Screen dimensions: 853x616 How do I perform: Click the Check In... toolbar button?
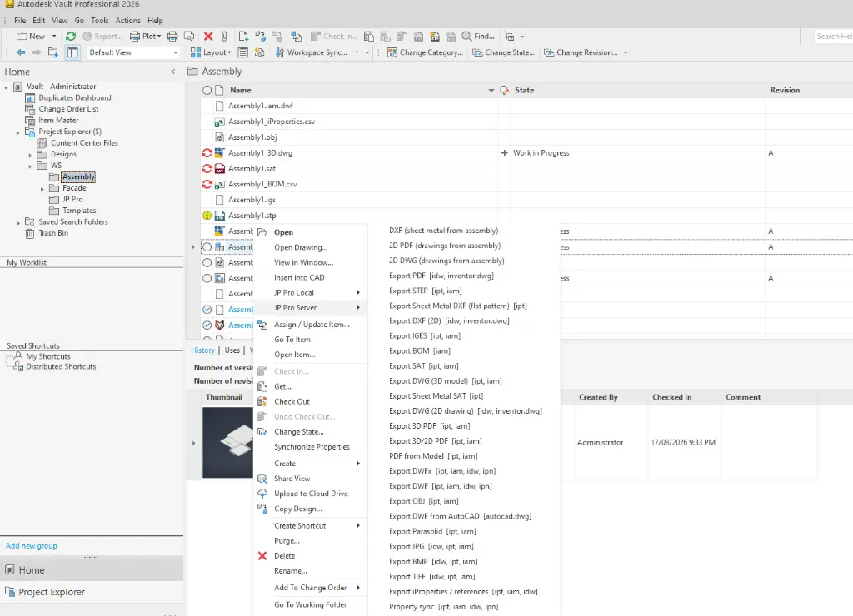click(334, 37)
